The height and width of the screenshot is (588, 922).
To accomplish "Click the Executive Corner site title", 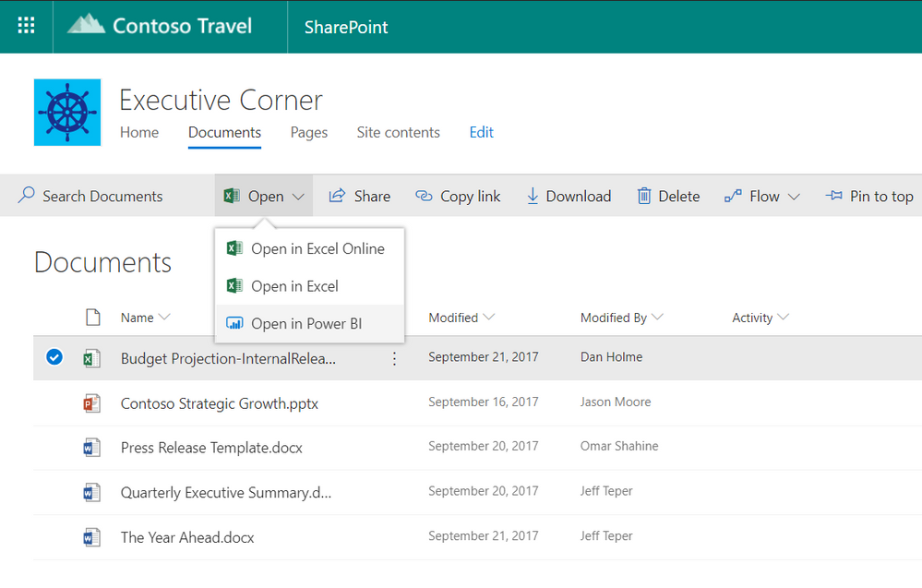I will (222, 100).
